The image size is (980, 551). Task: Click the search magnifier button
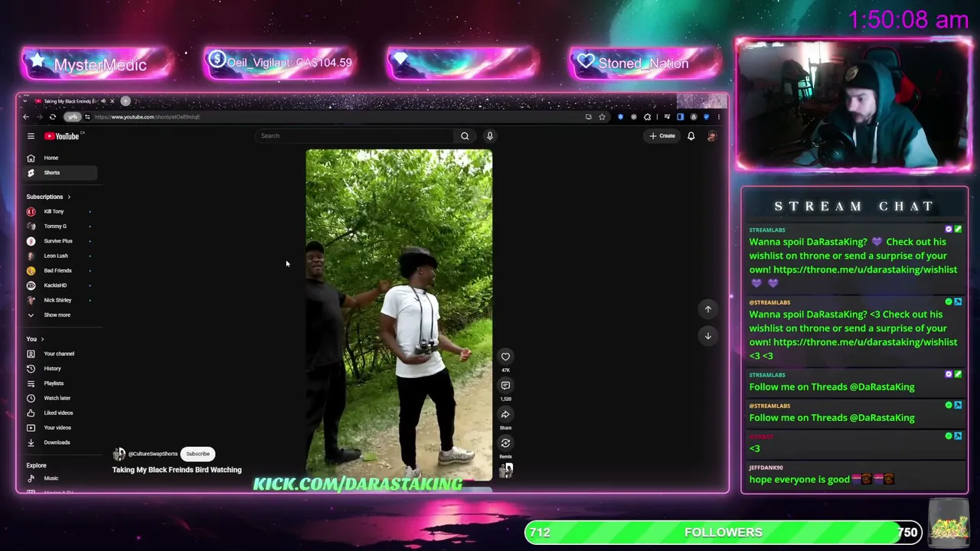click(465, 136)
